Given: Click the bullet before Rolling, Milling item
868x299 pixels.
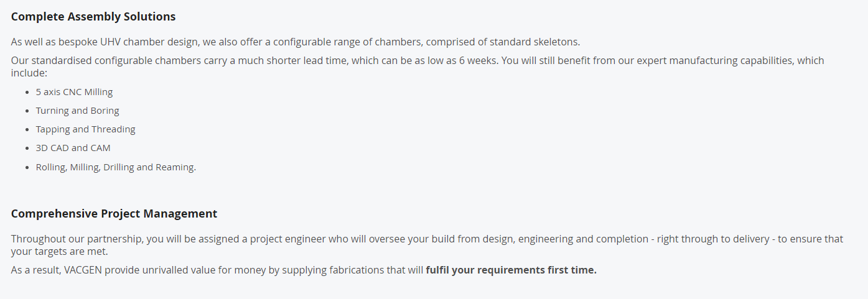Looking at the screenshot, I should pos(28,168).
